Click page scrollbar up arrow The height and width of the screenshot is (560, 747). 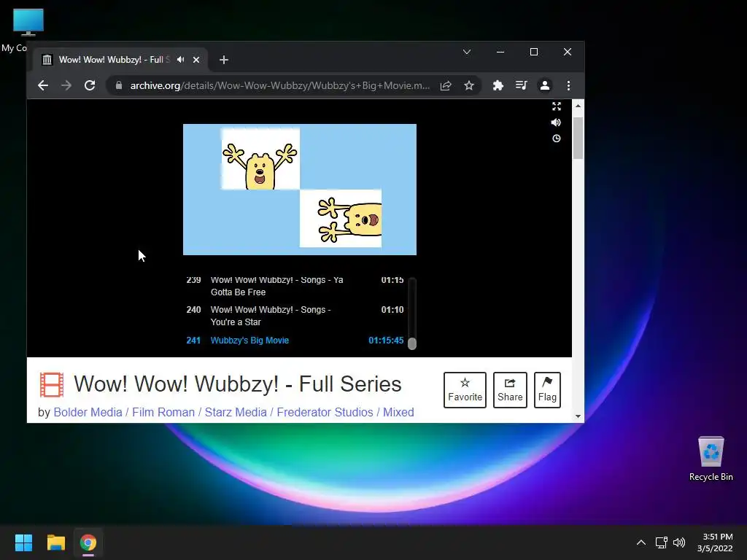[578, 106]
